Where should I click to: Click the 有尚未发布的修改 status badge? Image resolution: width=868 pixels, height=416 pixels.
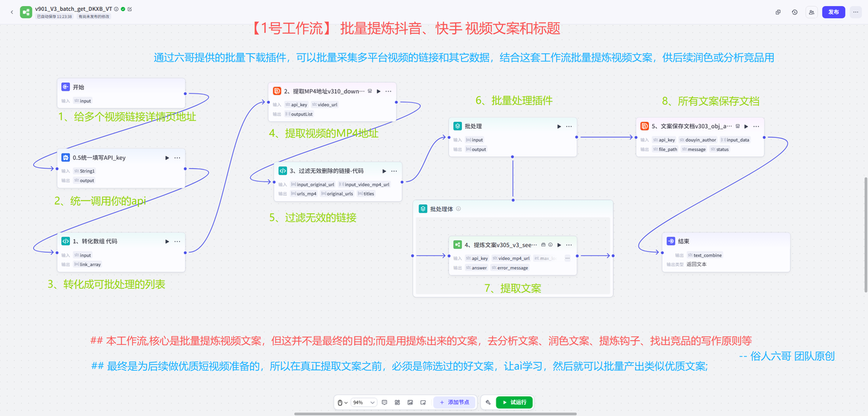[94, 16]
